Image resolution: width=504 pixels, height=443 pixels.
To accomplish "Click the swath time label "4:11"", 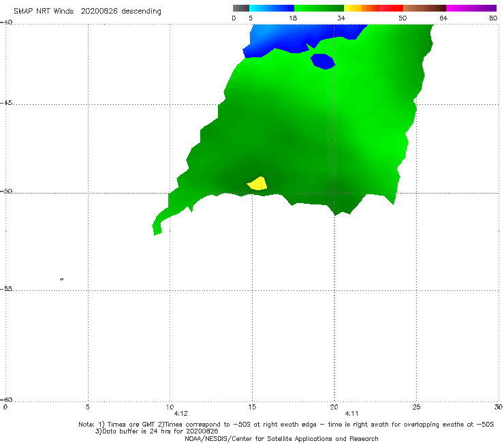I will tap(351, 414).
